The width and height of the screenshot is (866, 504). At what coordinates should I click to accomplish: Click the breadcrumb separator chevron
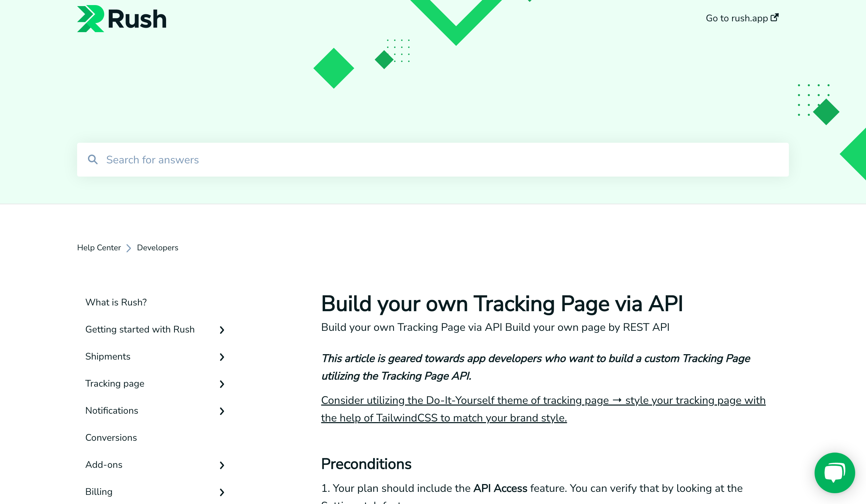tap(129, 248)
